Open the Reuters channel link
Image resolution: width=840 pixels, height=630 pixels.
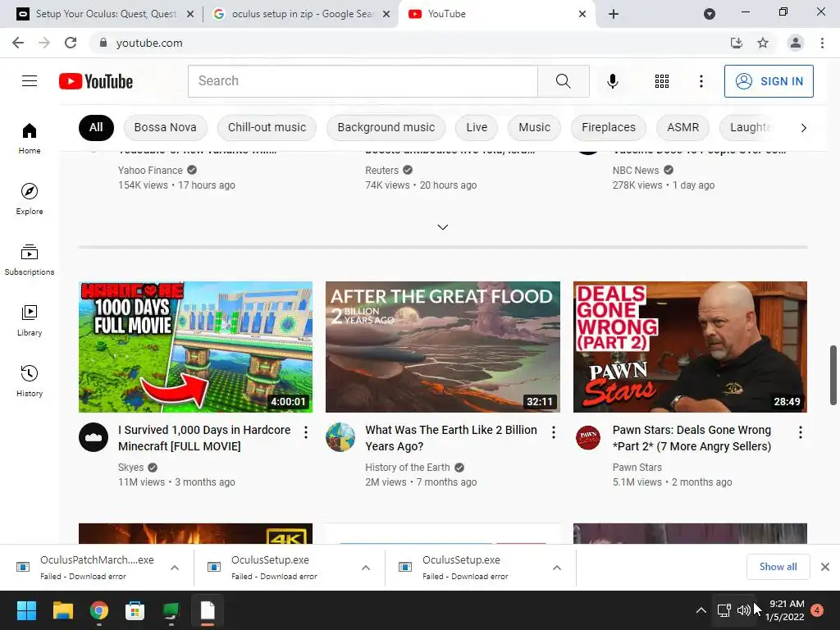(x=381, y=171)
